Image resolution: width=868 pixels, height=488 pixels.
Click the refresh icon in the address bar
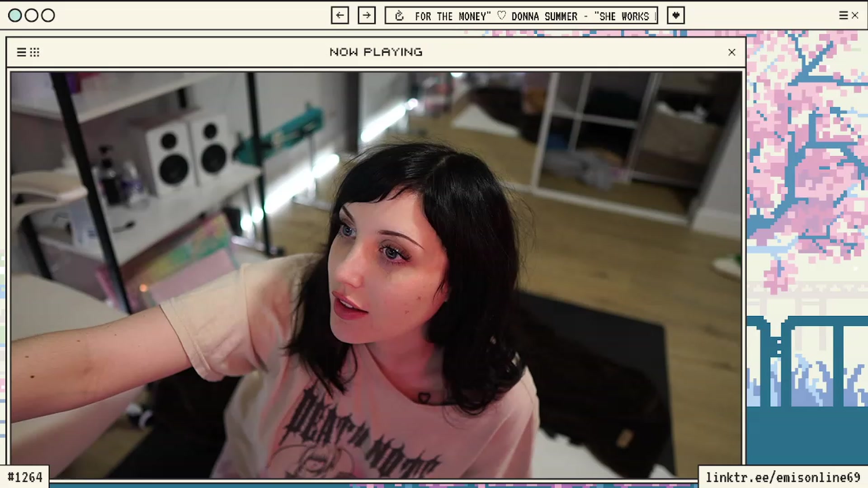(x=399, y=16)
